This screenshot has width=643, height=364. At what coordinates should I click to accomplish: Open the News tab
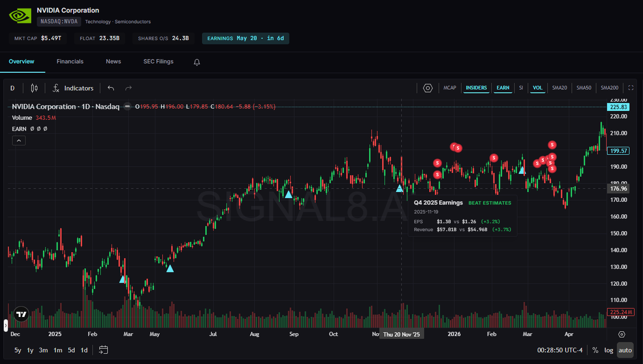114,62
